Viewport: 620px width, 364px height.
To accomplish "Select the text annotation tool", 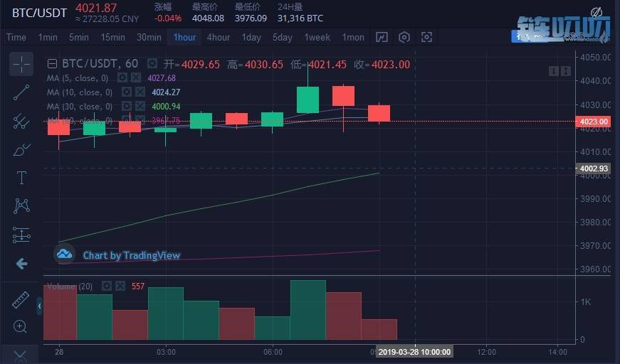I will tap(21, 178).
